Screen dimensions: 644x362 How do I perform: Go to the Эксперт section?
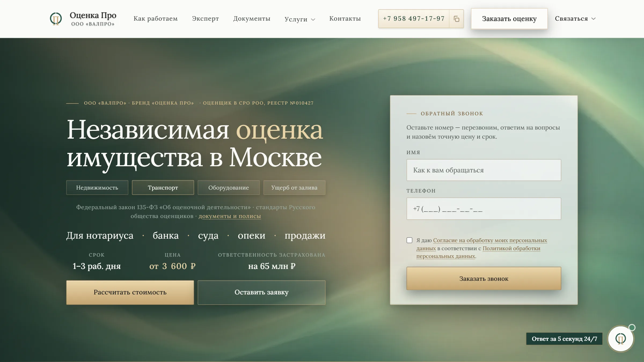205,19
